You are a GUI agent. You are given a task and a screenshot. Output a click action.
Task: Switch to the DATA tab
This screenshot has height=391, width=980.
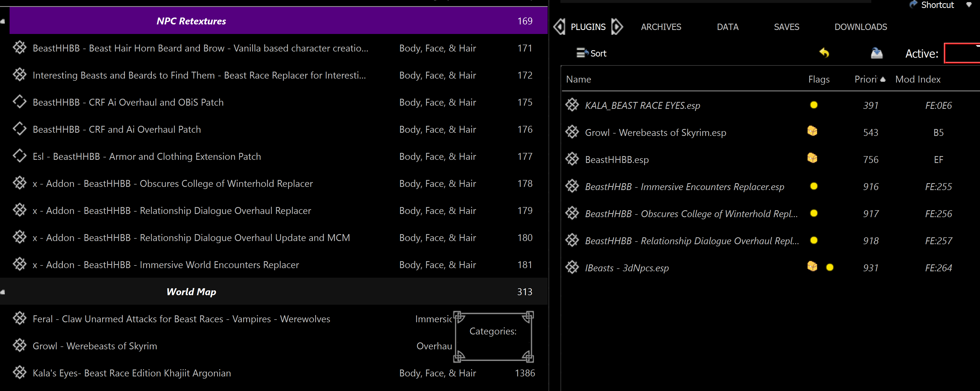[728, 27]
